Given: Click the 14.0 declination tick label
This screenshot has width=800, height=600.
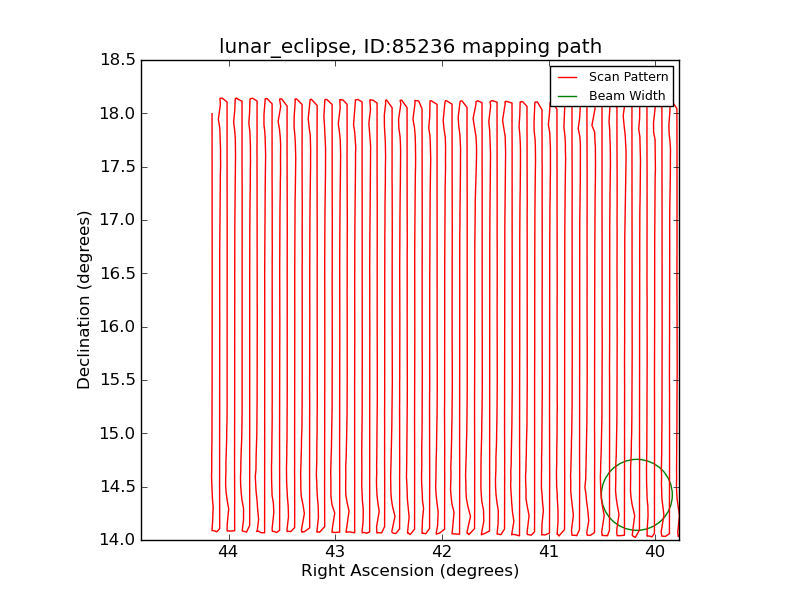Looking at the screenshot, I should 118,539.
